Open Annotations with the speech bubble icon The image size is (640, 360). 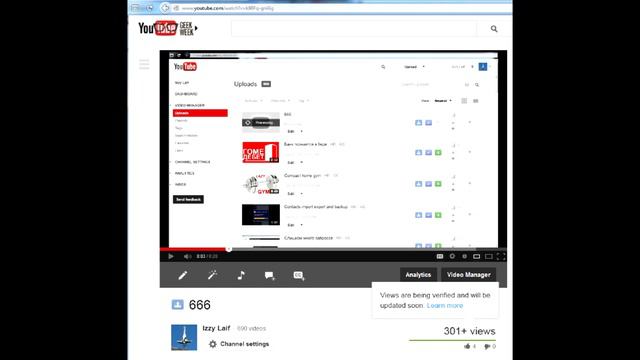(x=269, y=276)
